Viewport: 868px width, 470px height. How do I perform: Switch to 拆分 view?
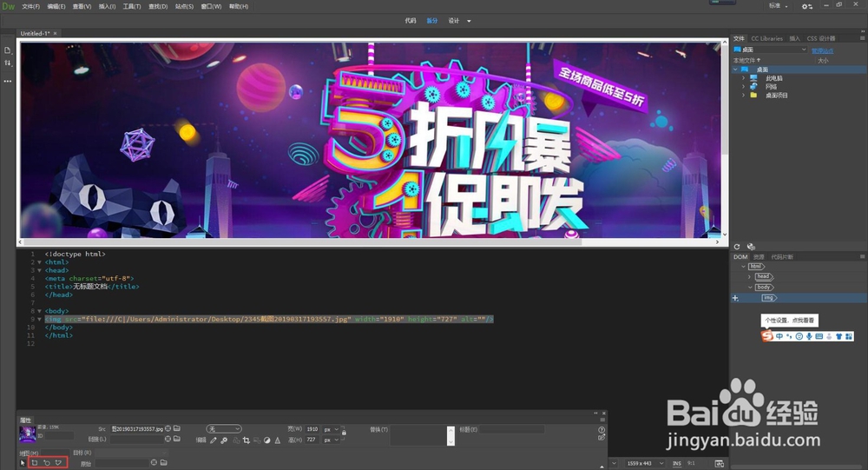[431, 21]
